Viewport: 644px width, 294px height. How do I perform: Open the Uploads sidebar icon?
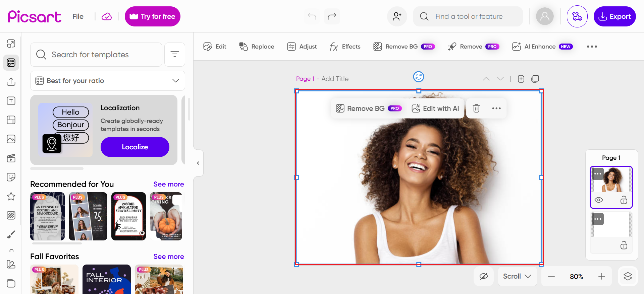click(x=11, y=82)
